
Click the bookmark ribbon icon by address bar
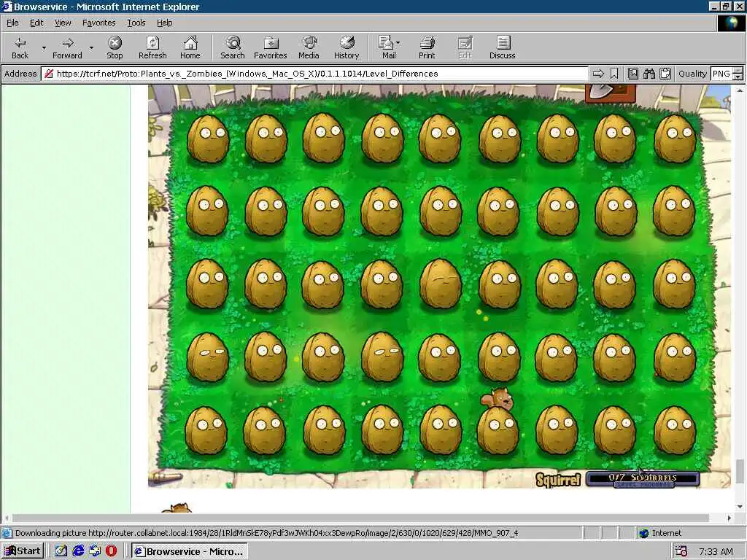tap(614, 74)
